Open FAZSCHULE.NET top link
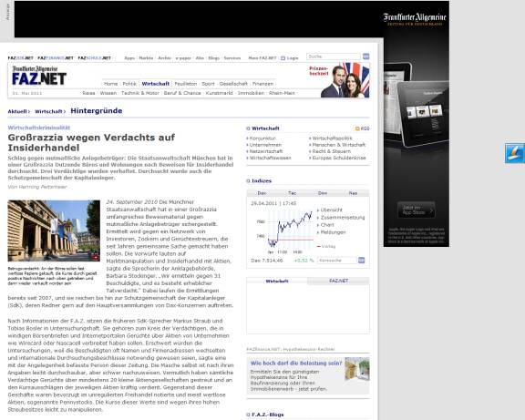The image size is (525, 420). pyautogui.click(x=95, y=58)
